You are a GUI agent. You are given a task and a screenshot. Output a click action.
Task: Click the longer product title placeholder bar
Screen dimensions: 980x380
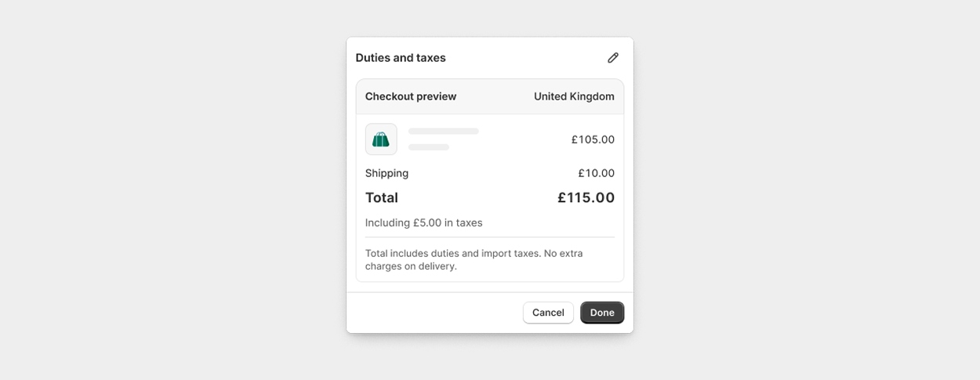click(443, 132)
